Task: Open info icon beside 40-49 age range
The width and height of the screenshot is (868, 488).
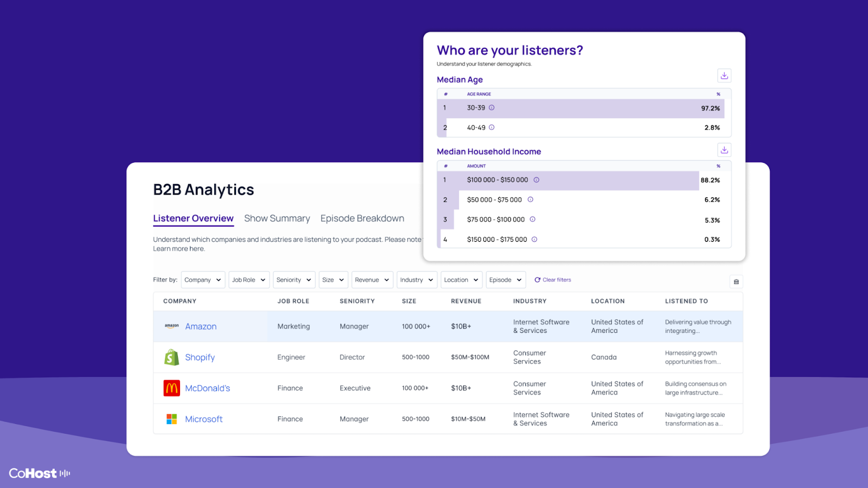Action: tap(492, 127)
